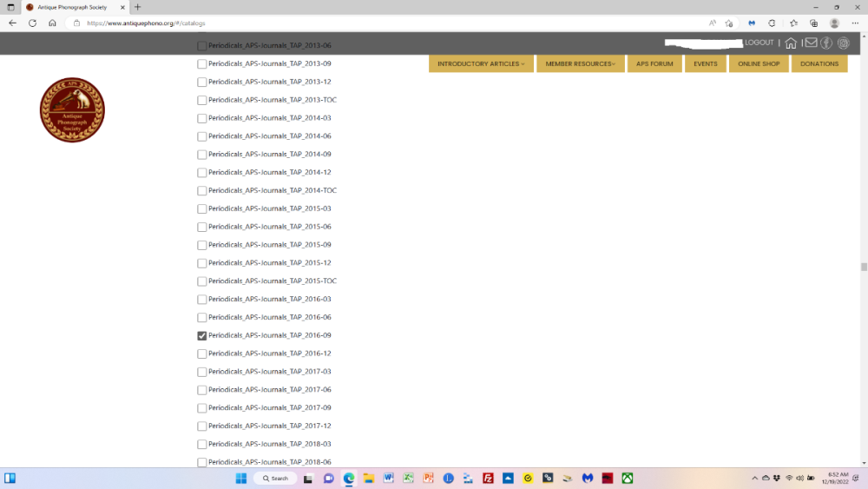Screen dimensions: 868x489
Task: Open the Extensions puzzle icon
Action: pyautogui.click(x=772, y=23)
